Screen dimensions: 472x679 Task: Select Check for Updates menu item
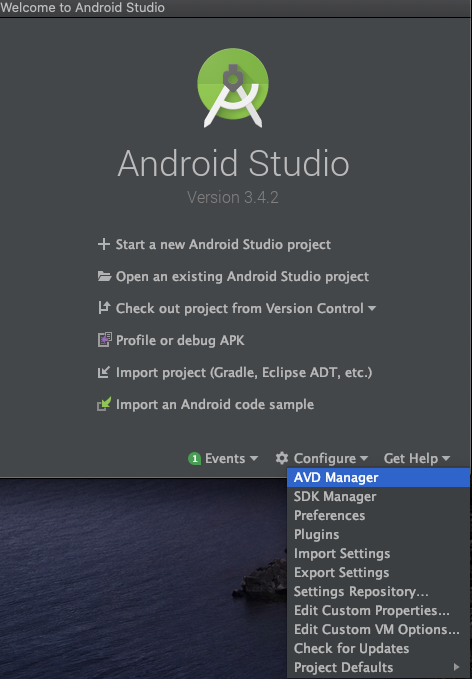tap(378, 649)
